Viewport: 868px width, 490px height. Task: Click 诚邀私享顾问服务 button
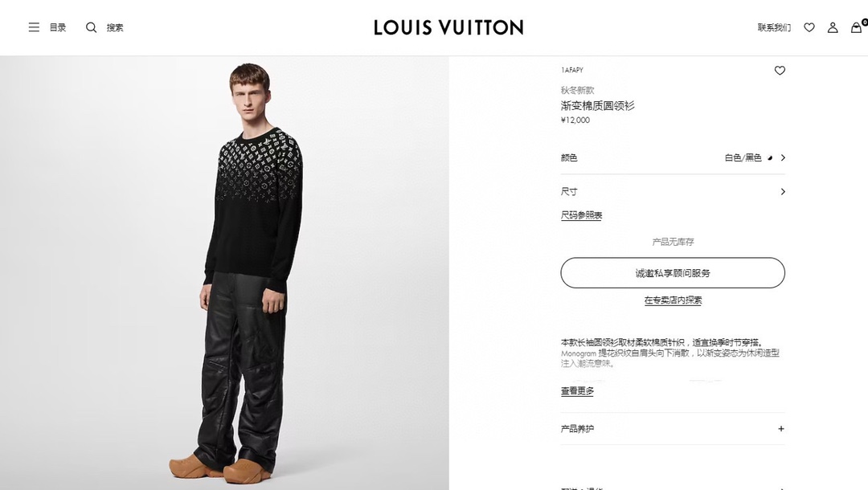coord(673,272)
